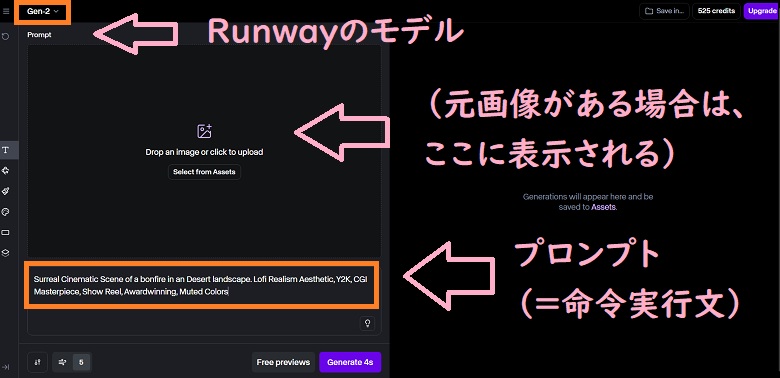The width and height of the screenshot is (780, 378).
Task: Click the purple Upgrade button
Action: 762,11
